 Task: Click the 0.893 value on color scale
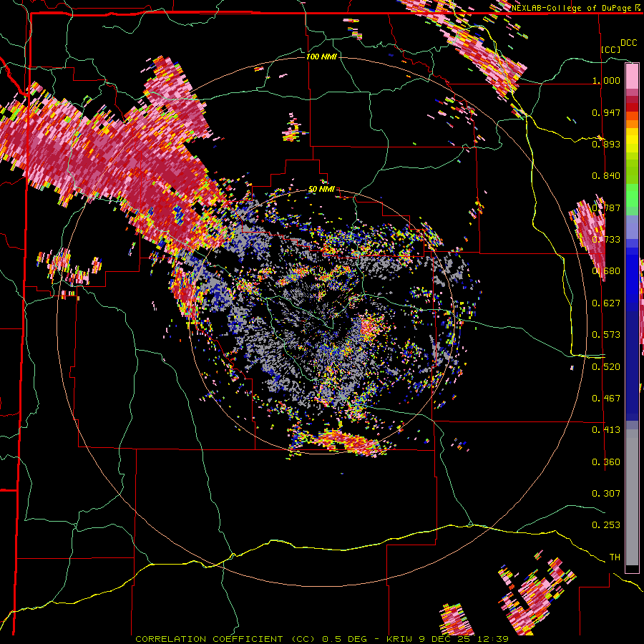point(606,144)
